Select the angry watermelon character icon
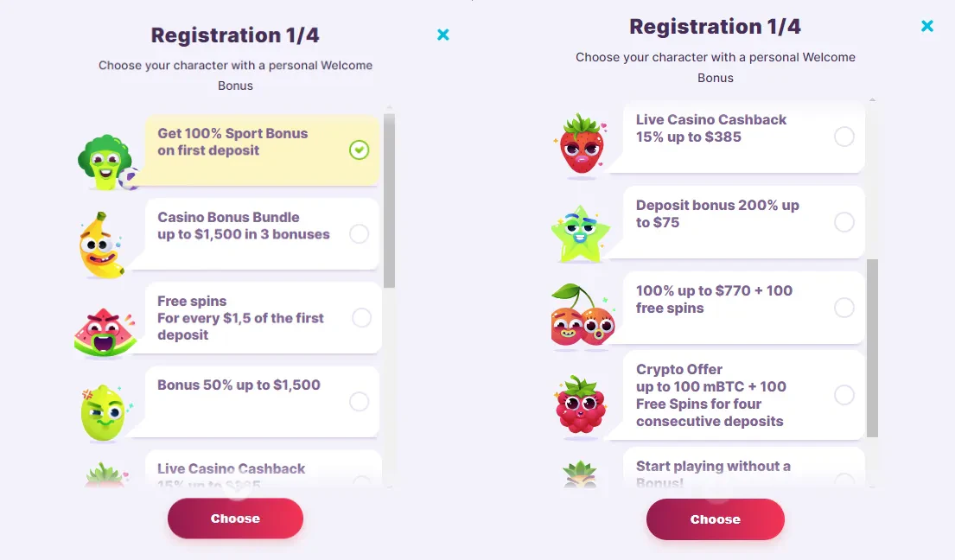 click(105, 333)
